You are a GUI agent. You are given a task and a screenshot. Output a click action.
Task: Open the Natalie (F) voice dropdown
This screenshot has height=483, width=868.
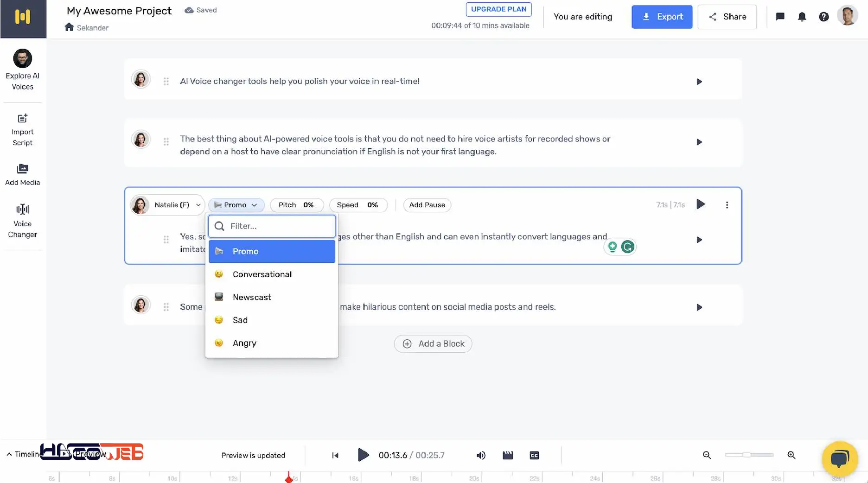pyautogui.click(x=167, y=205)
